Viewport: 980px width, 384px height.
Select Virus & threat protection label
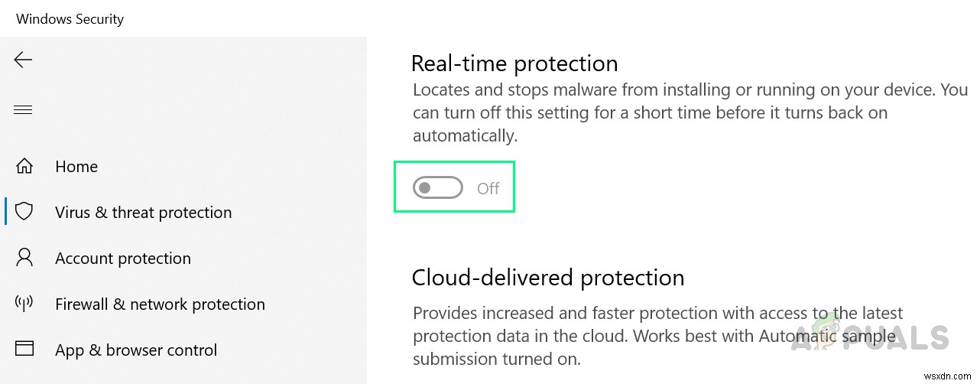[x=143, y=213]
